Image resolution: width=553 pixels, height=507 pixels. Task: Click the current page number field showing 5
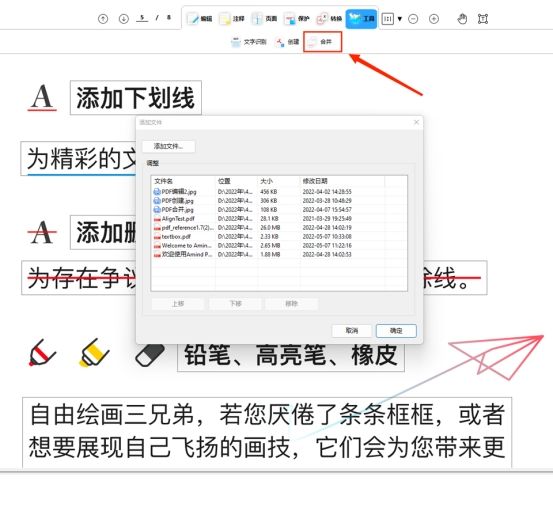point(142,18)
